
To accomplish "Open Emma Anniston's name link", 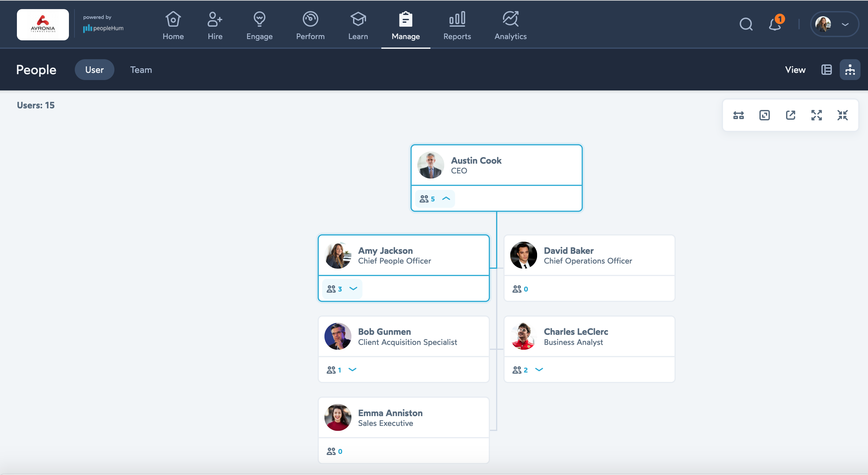I will point(390,413).
